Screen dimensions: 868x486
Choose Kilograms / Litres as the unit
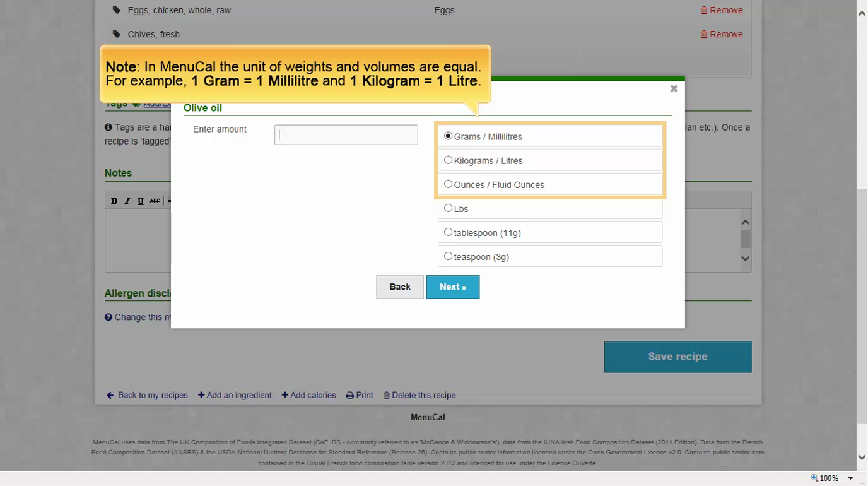click(x=448, y=159)
